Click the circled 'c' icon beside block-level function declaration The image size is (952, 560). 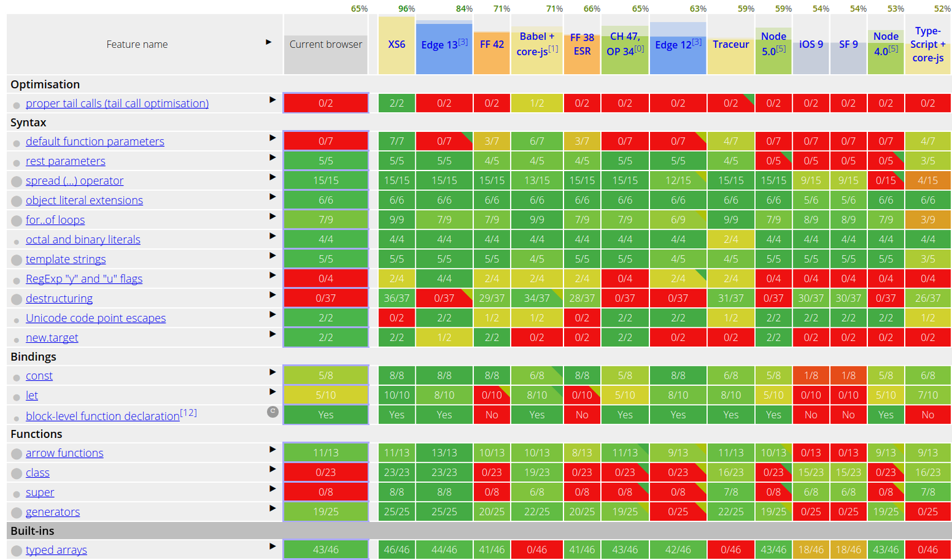[272, 411]
